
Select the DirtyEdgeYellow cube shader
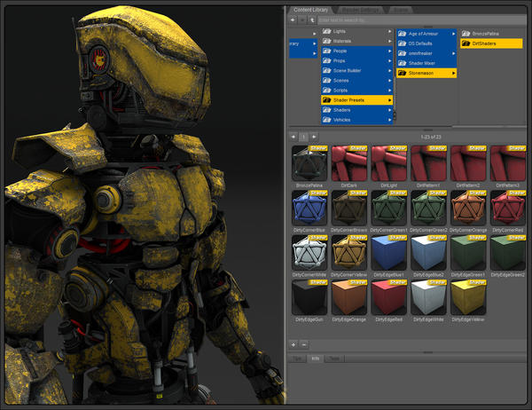468,297
